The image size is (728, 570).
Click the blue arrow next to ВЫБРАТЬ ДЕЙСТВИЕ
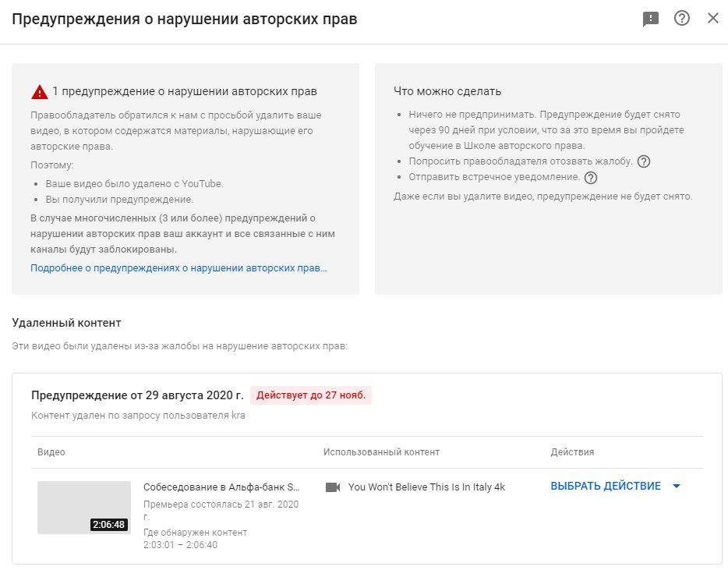click(x=676, y=486)
